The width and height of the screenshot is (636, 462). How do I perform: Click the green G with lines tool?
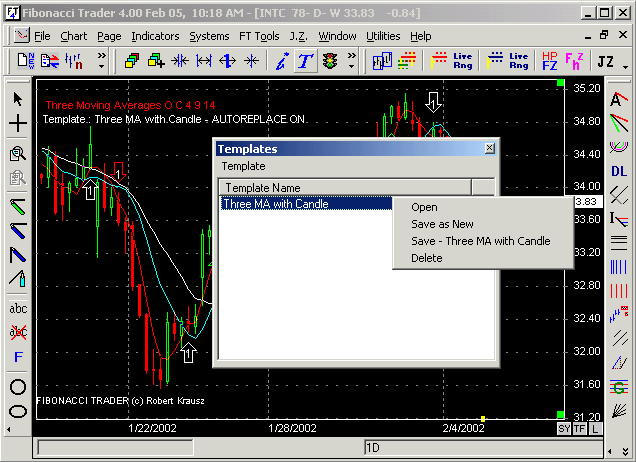[x=619, y=387]
